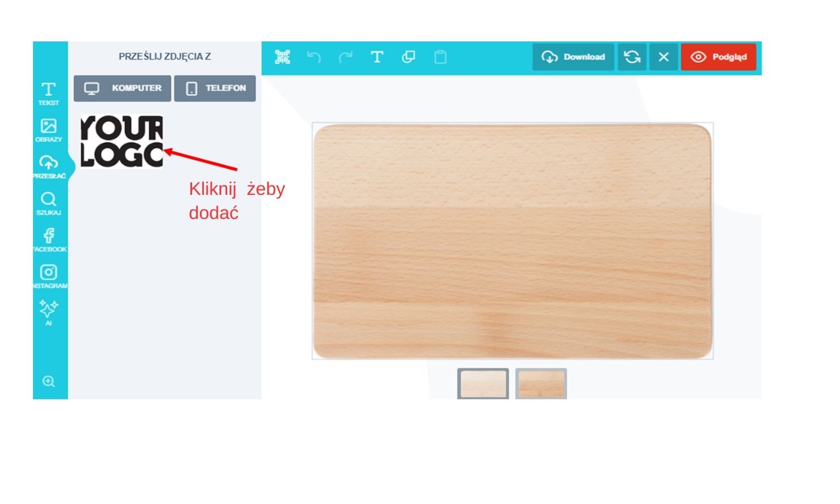Import photos from Facebook

point(49,240)
